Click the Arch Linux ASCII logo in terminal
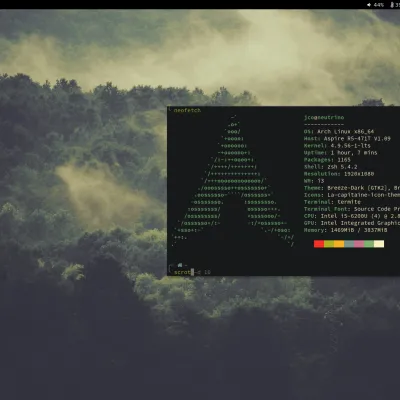The width and height of the screenshot is (400, 400). (x=233, y=181)
